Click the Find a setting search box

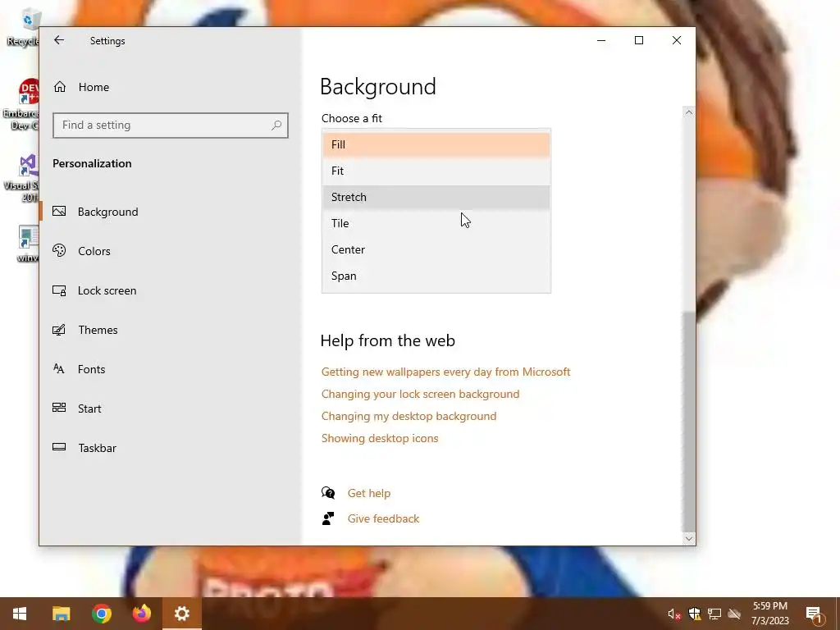click(x=171, y=126)
